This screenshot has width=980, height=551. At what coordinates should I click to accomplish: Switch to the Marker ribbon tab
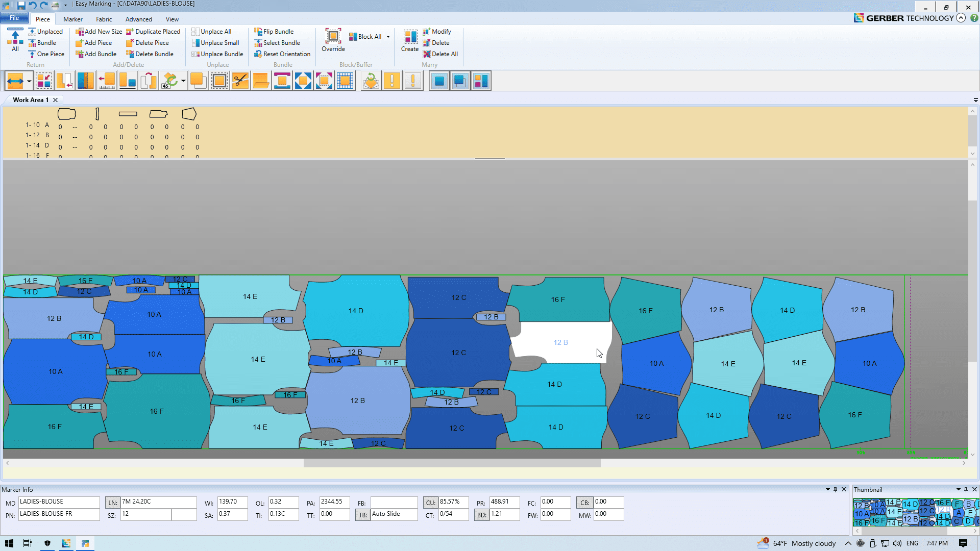[73, 19]
